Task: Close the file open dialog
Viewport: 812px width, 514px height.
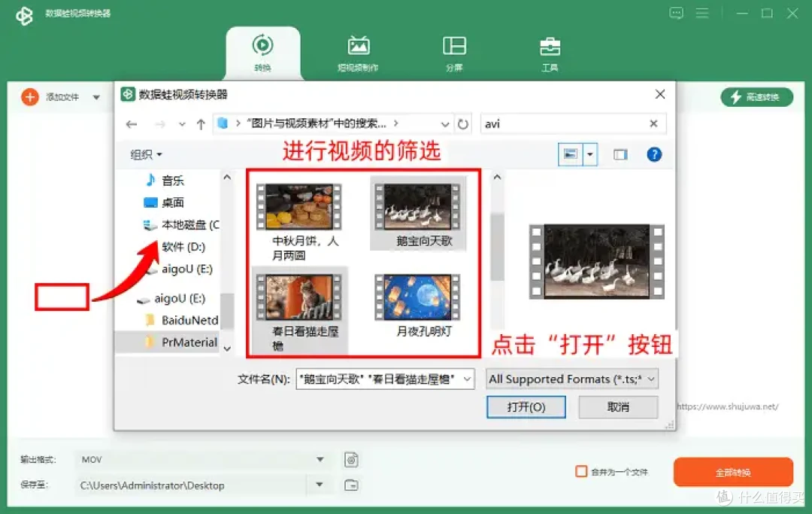Action: [660, 94]
